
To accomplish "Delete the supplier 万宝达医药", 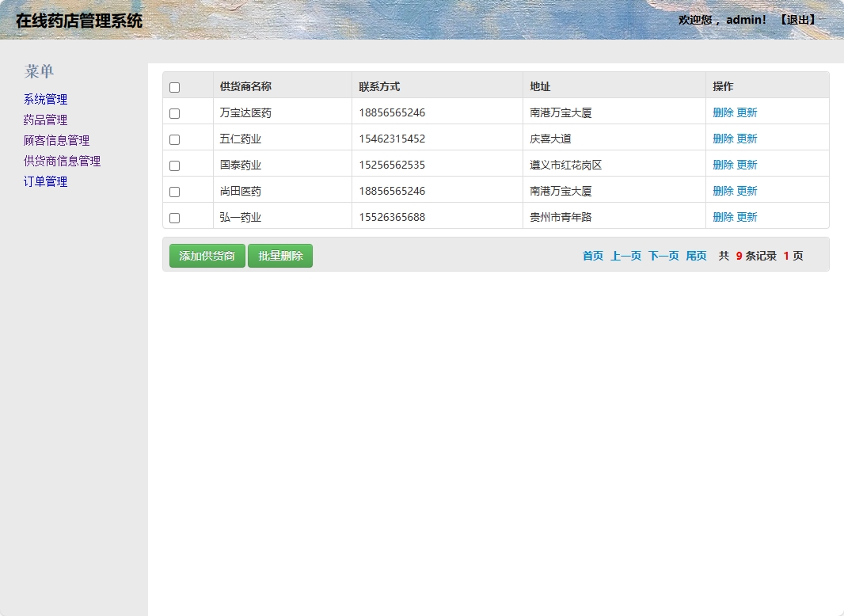I will 723,112.
